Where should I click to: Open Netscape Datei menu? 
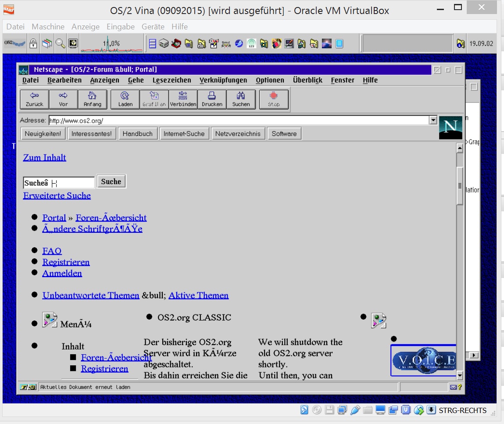point(31,80)
